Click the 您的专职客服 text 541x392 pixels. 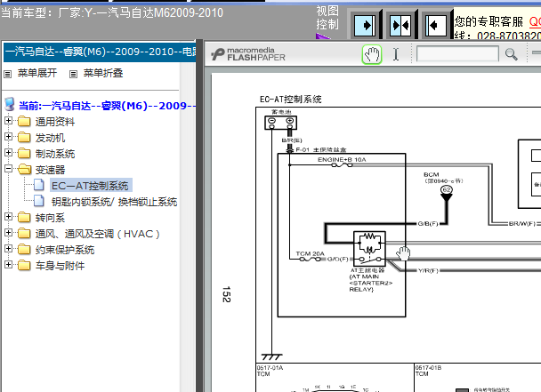tap(489, 21)
